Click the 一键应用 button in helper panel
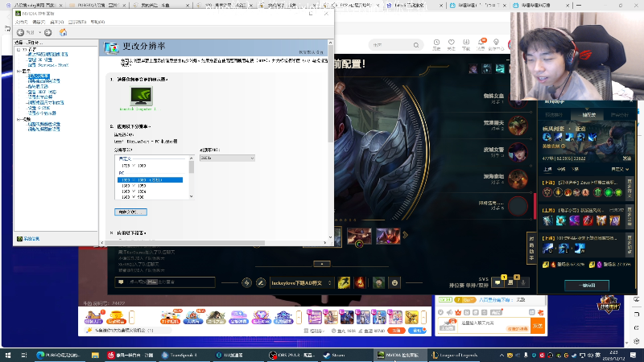 point(587,286)
